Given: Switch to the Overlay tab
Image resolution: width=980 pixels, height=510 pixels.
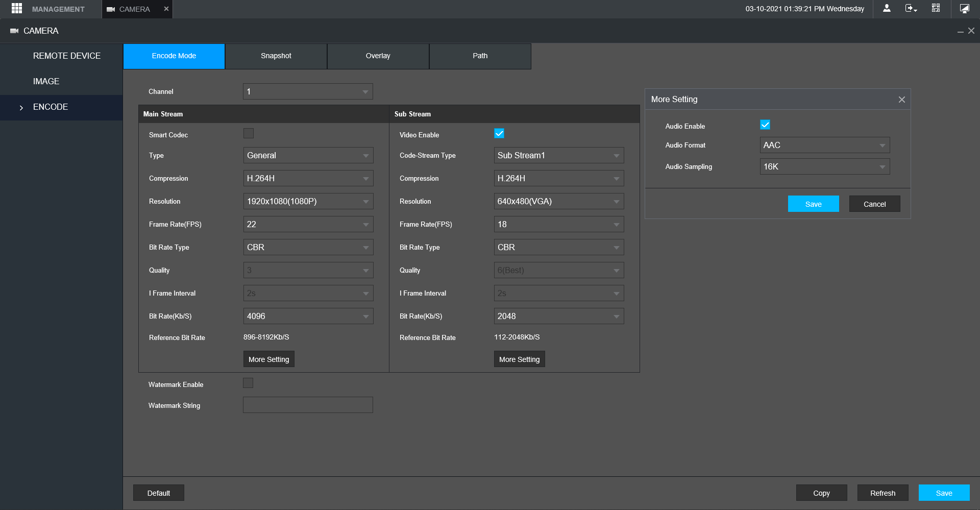Looking at the screenshot, I should (x=378, y=56).
